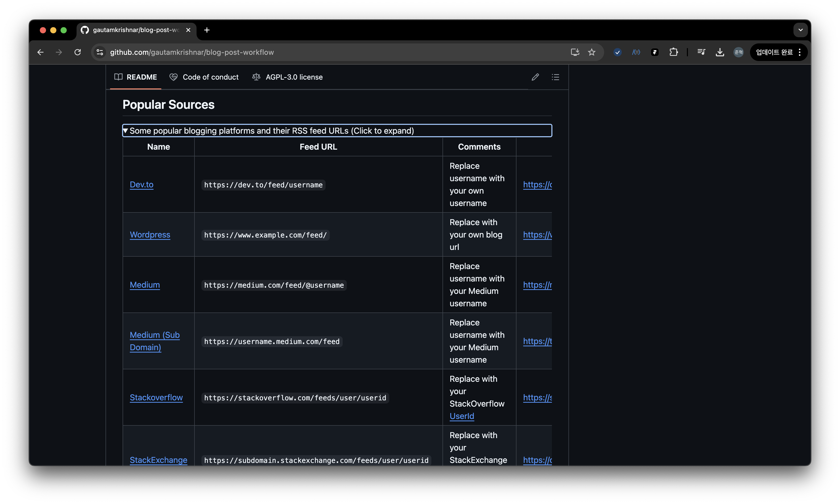
Task: Install app icon in the address bar
Action: point(575,52)
